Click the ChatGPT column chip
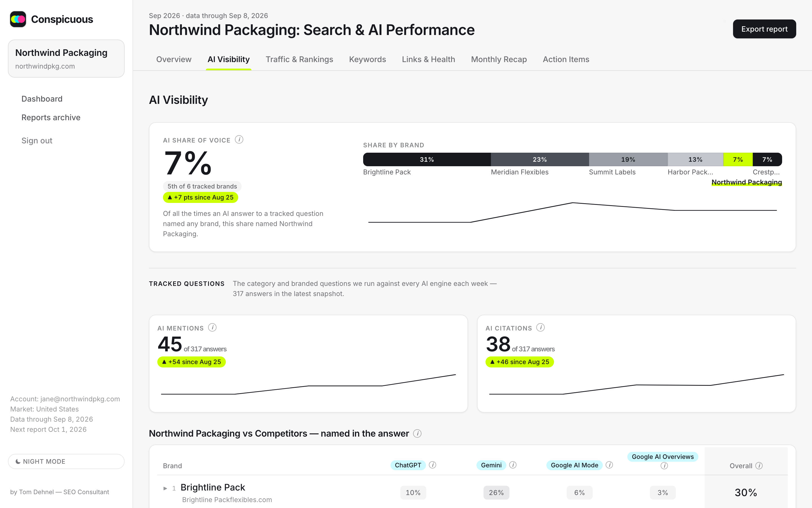Screen dimensions: 812x508 click(x=408, y=465)
